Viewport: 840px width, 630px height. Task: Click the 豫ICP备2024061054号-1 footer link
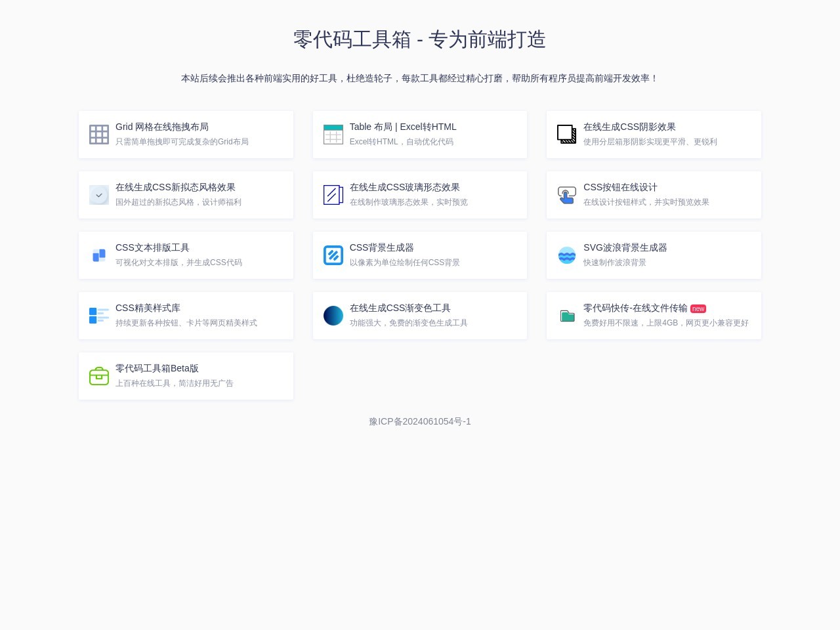coord(420,421)
